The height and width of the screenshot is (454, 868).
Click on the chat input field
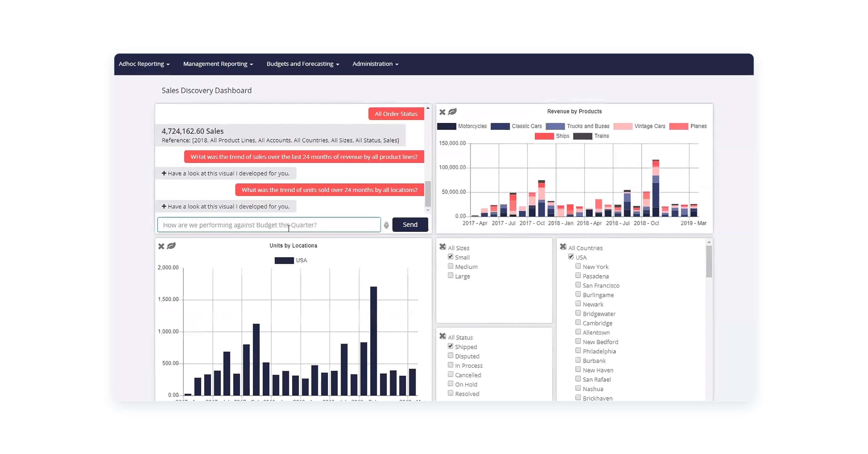pos(268,224)
